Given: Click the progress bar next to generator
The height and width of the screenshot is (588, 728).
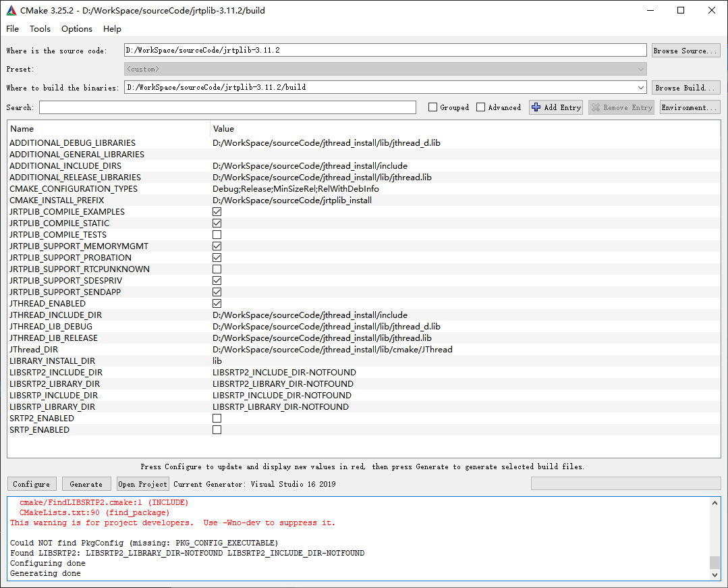Looking at the screenshot, I should pyautogui.click(x=626, y=483).
